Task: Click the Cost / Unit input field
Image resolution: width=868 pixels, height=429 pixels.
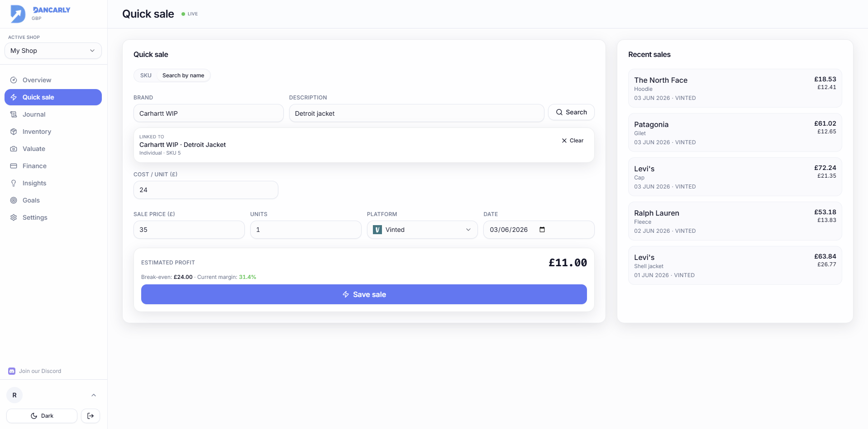Action: [206, 190]
